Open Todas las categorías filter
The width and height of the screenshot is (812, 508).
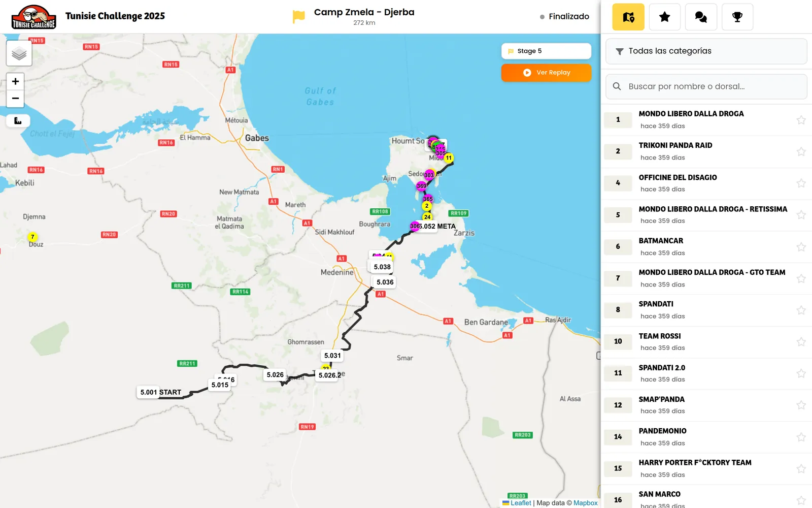pyautogui.click(x=706, y=51)
